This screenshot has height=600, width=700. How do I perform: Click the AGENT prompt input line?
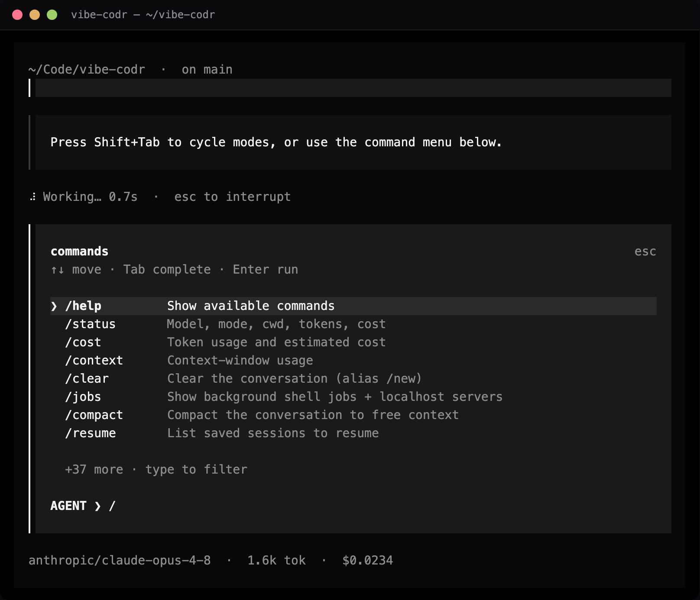[x=353, y=506]
